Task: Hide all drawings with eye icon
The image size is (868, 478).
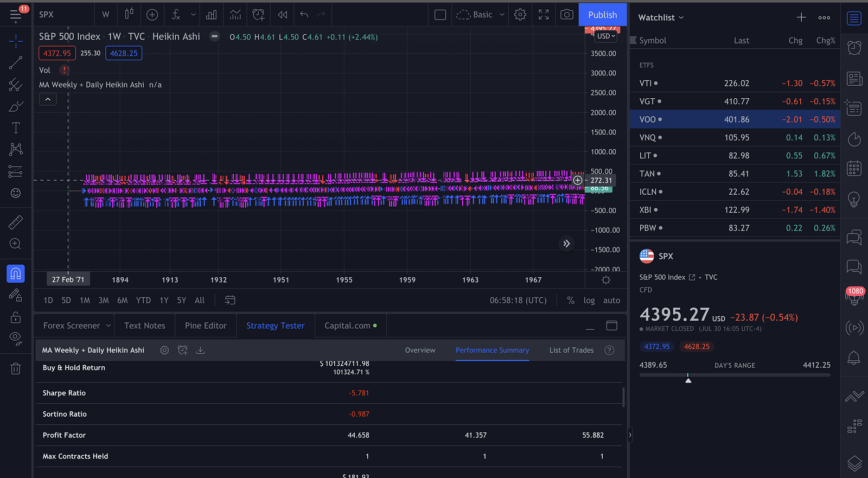Action: pos(16,339)
